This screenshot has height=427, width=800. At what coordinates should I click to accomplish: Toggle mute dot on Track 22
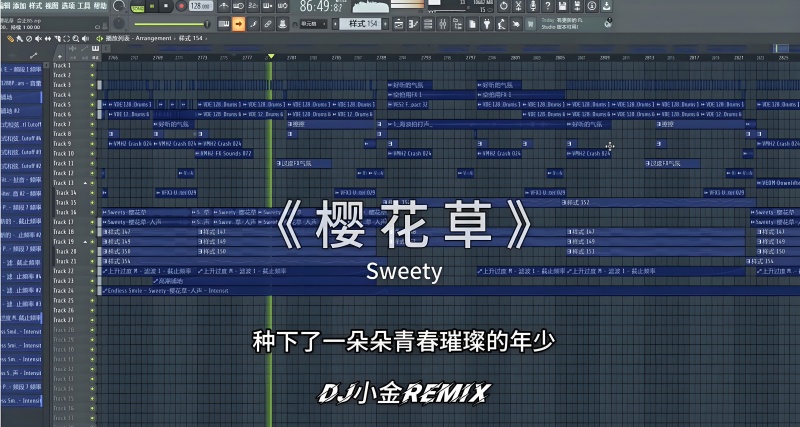click(92, 271)
